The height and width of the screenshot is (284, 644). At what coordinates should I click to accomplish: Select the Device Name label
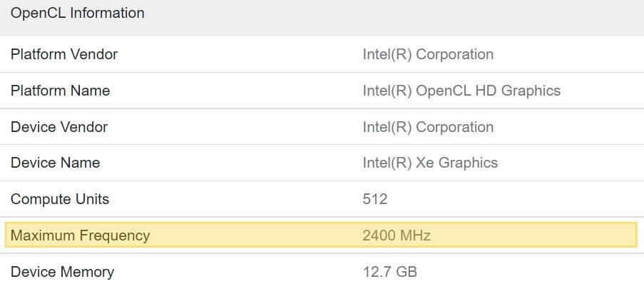(56, 163)
